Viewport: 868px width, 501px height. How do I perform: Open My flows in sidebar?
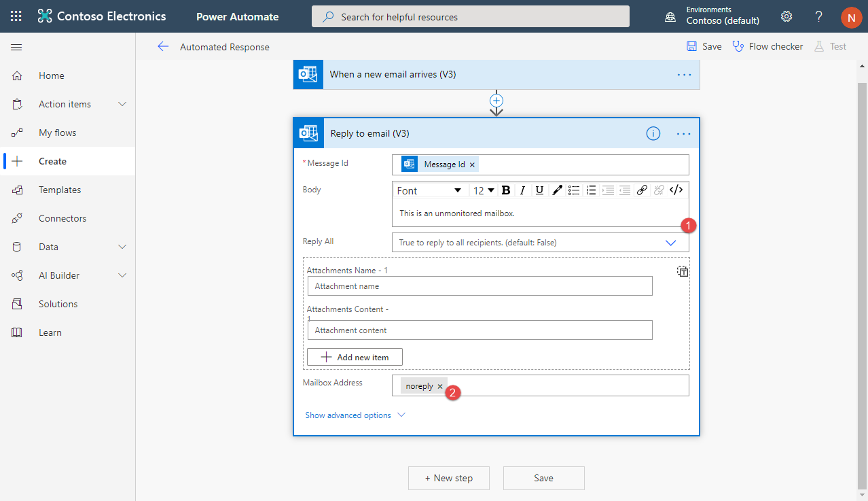pos(57,133)
